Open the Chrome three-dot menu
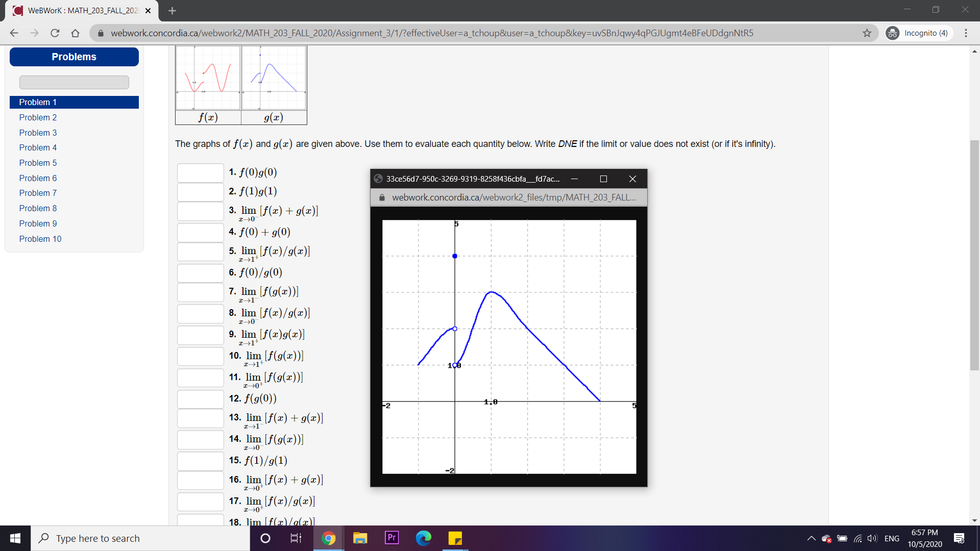 click(x=965, y=33)
